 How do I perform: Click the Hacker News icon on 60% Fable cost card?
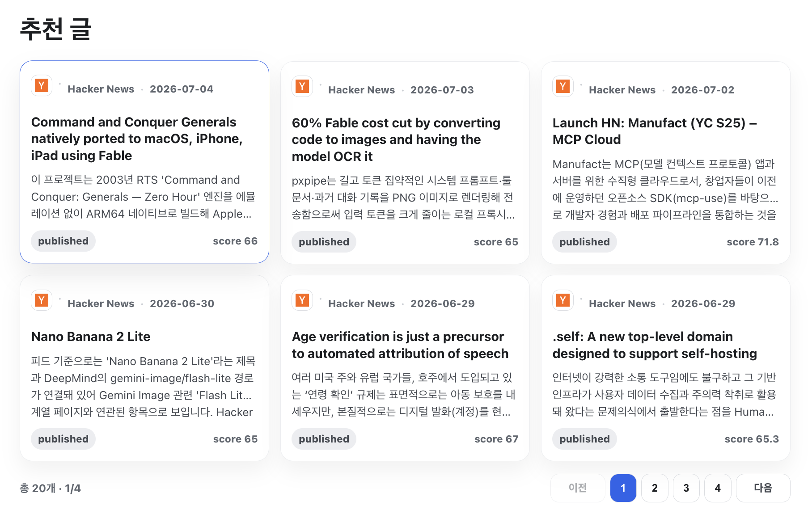[302, 86]
